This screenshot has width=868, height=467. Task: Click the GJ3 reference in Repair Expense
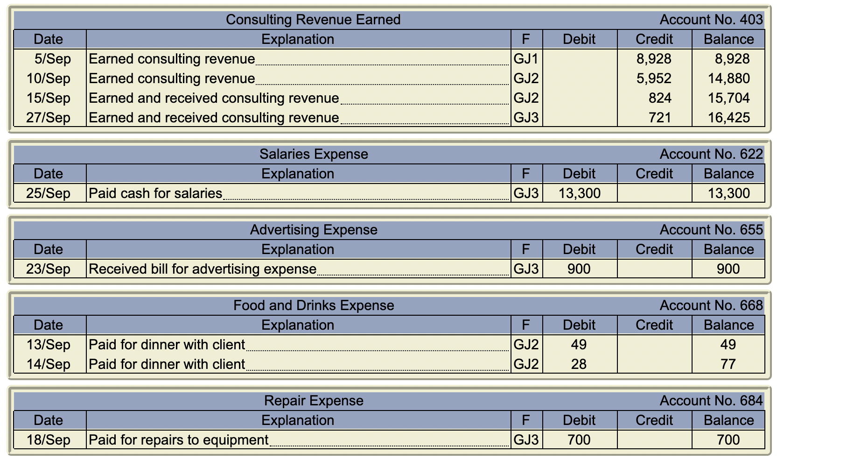(526, 439)
